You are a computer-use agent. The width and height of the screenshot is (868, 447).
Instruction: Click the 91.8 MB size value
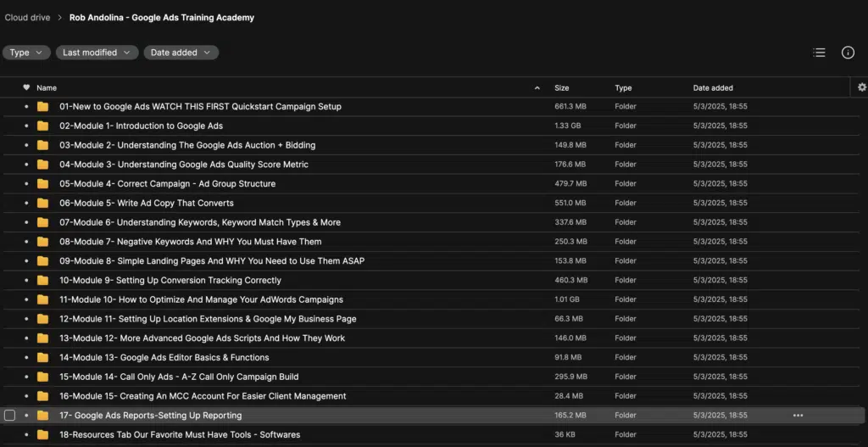click(568, 358)
